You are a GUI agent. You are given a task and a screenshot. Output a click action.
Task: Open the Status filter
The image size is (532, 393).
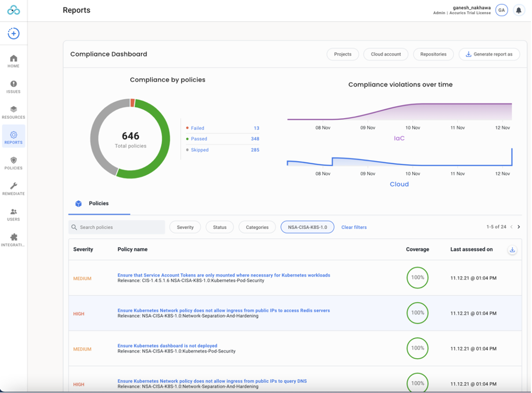click(x=219, y=227)
